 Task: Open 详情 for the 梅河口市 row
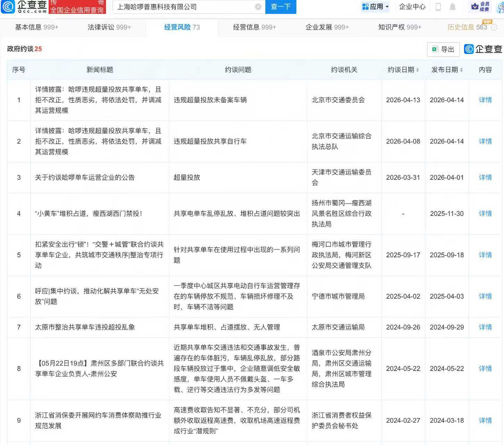point(485,255)
